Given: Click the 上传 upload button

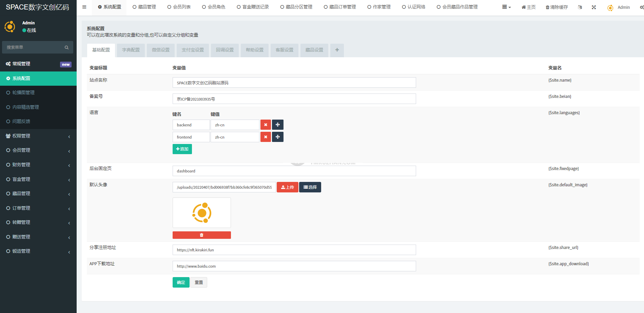Looking at the screenshot, I should [287, 187].
